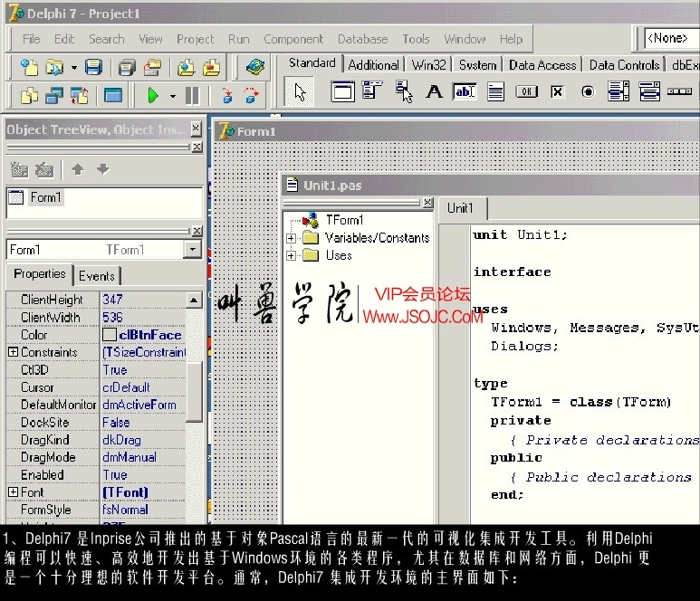Image resolution: width=700 pixels, height=601 pixels.
Task: Click the clBtnFace Color property swatch
Action: [109, 335]
